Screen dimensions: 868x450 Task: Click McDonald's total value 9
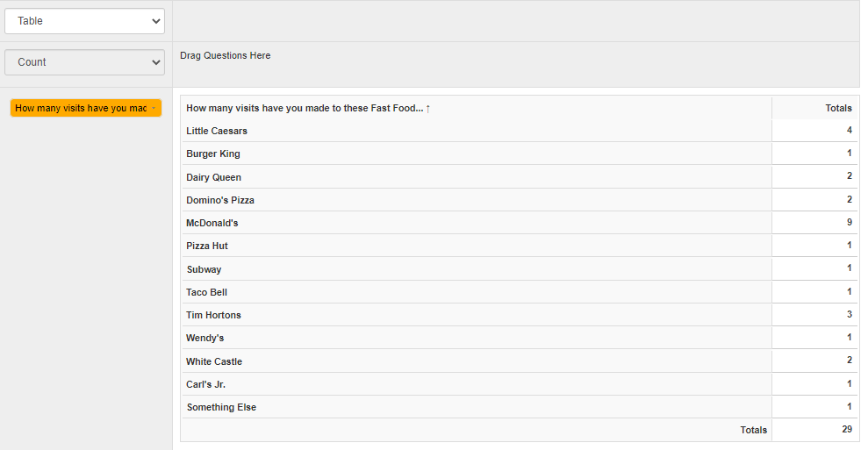click(849, 224)
